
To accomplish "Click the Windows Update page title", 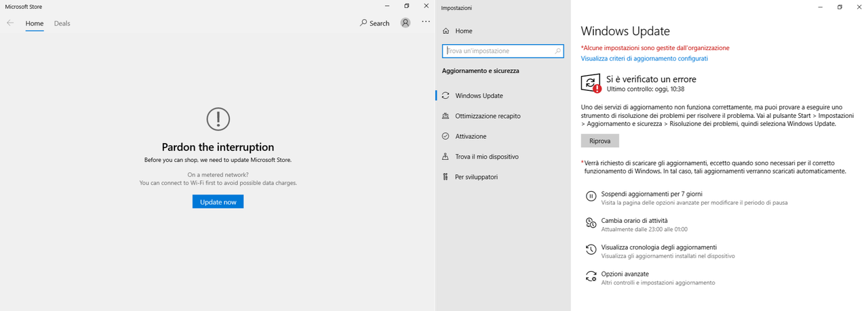I will [x=625, y=31].
